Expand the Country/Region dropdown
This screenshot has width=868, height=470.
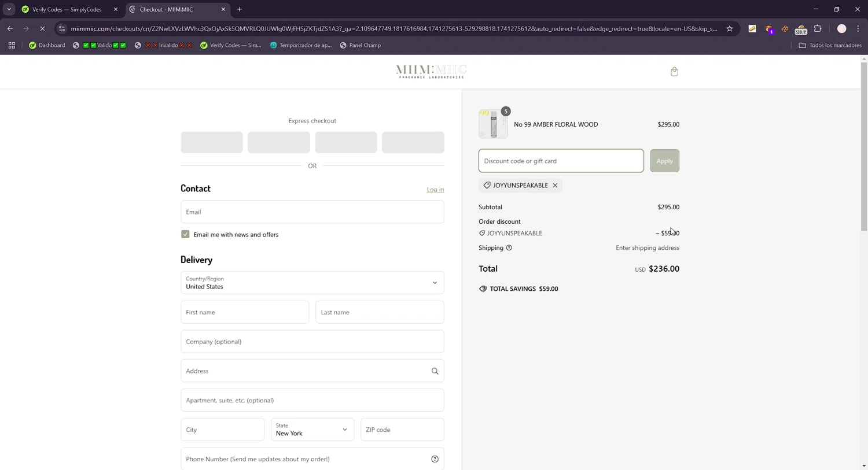pos(312,283)
